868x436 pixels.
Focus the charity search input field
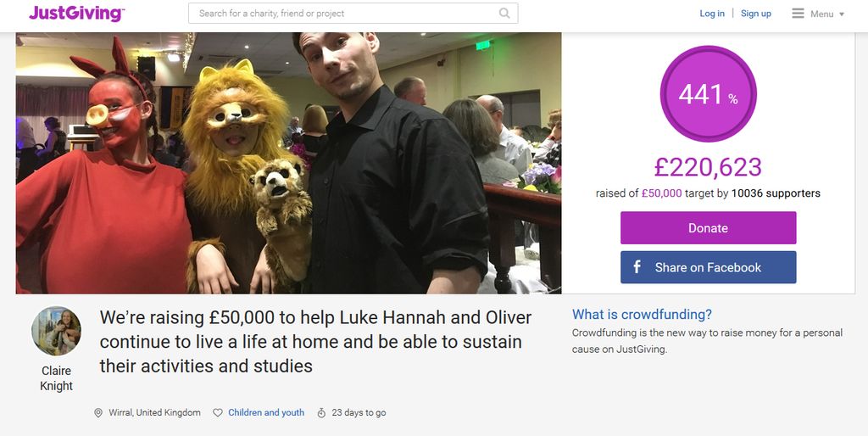(x=353, y=14)
